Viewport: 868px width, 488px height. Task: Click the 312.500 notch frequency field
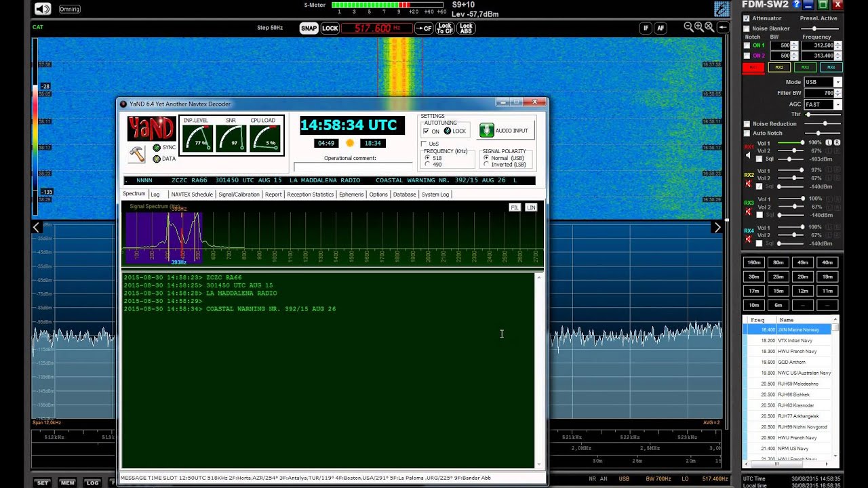(x=817, y=45)
